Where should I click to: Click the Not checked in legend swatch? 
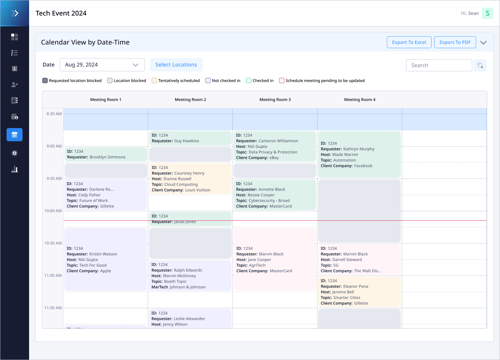(x=208, y=80)
